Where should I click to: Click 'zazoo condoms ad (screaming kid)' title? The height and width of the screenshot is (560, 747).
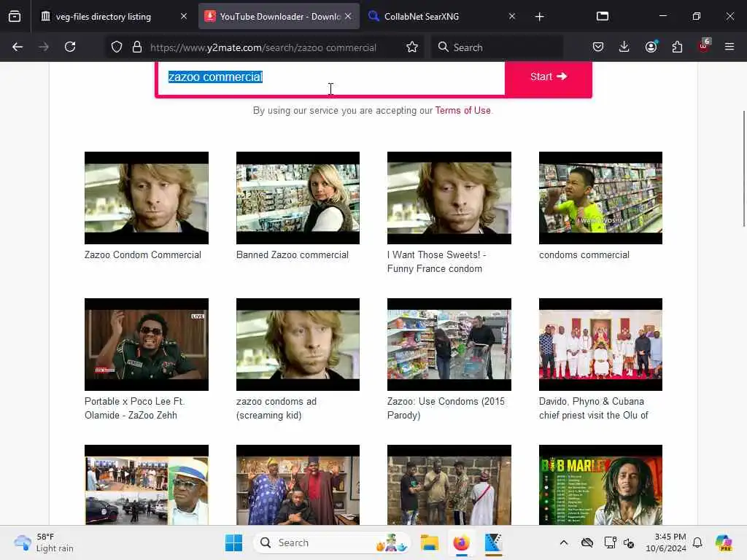pos(276,408)
